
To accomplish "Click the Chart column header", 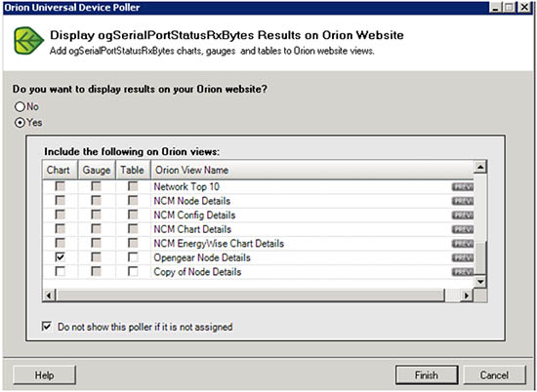I will click(x=61, y=170).
